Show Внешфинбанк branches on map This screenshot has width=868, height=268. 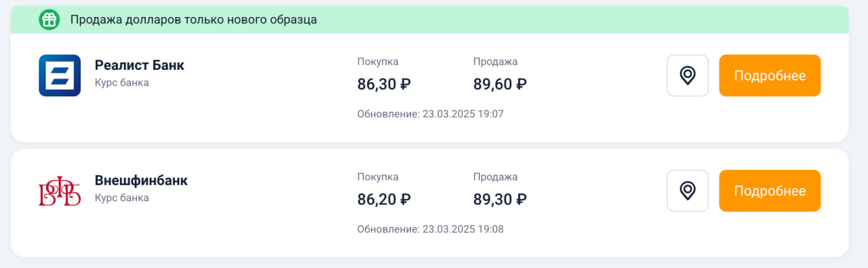click(x=688, y=191)
